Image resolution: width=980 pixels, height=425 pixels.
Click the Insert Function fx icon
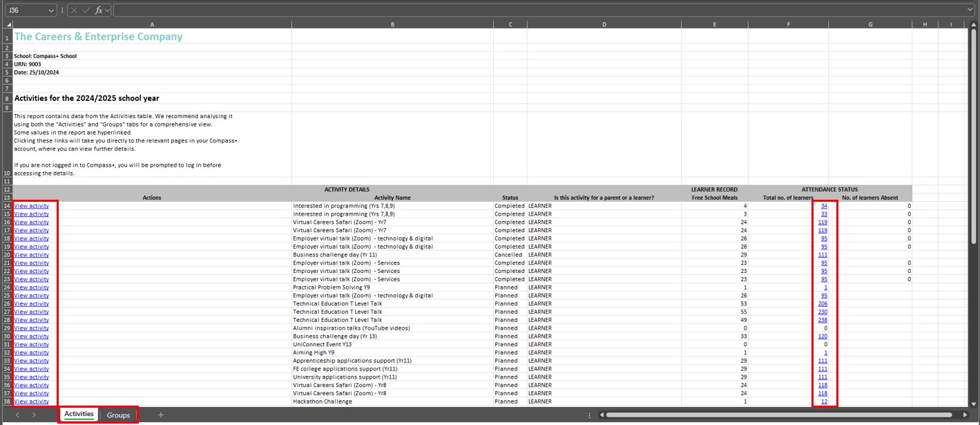tap(98, 10)
